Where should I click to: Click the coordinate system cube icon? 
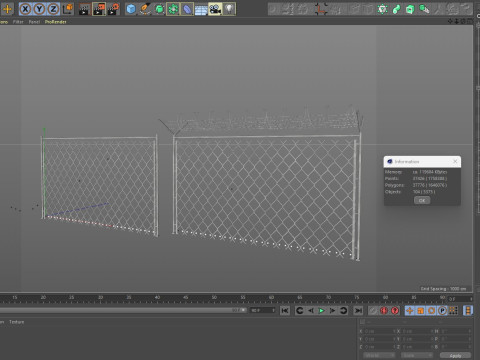(67, 9)
